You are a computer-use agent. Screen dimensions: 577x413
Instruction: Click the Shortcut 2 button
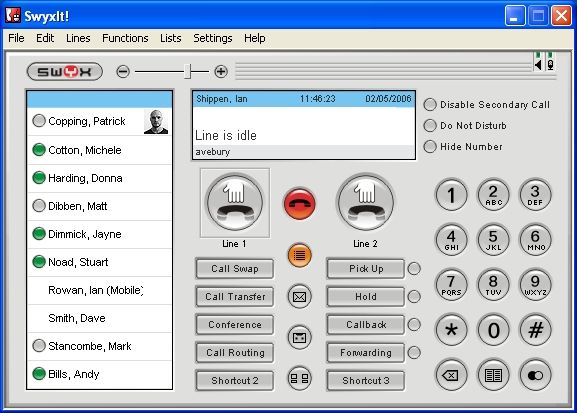point(235,380)
